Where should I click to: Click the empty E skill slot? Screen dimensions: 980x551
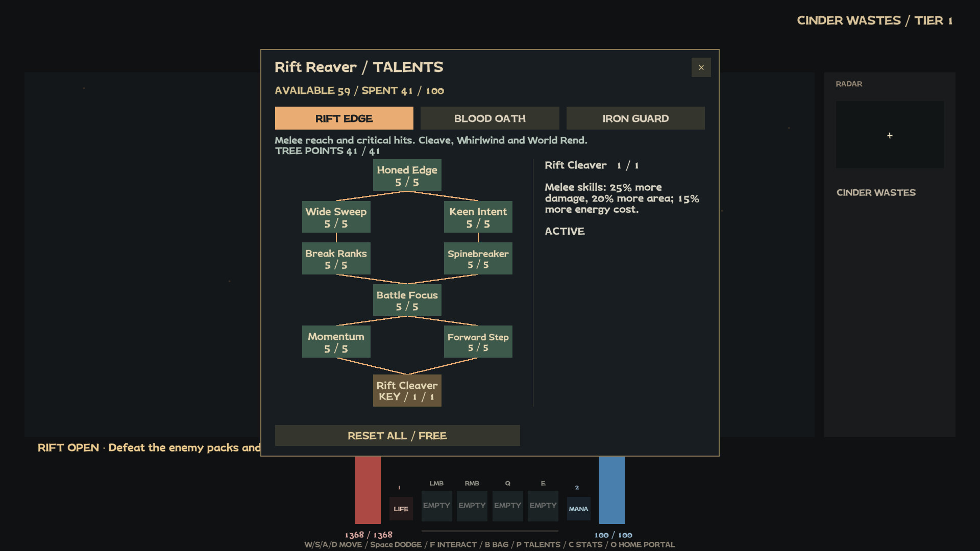coord(543,506)
